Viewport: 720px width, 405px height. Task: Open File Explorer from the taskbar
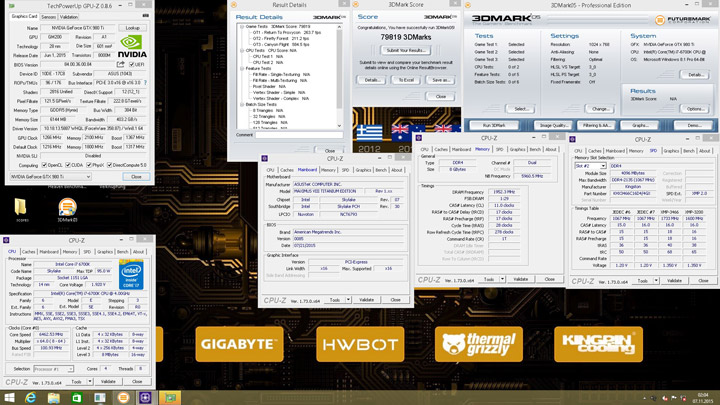click(56, 397)
